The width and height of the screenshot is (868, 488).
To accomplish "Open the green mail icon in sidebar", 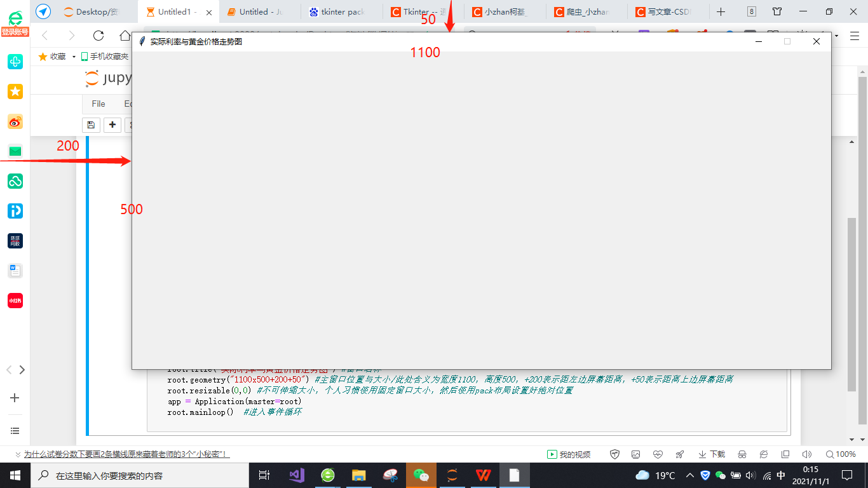I will coord(15,151).
